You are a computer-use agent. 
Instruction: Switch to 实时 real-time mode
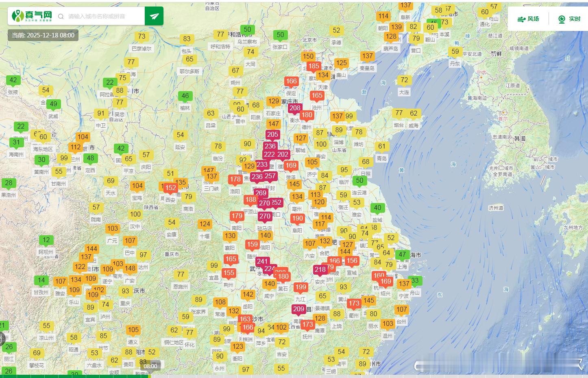tap(569, 19)
